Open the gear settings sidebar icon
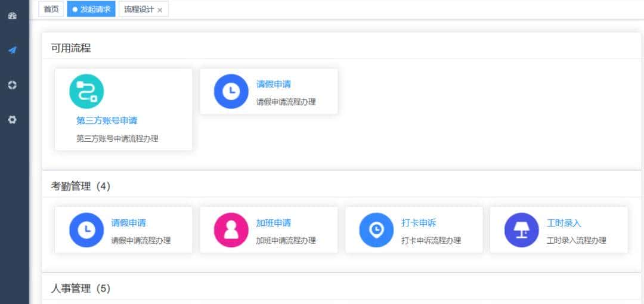 [13, 120]
